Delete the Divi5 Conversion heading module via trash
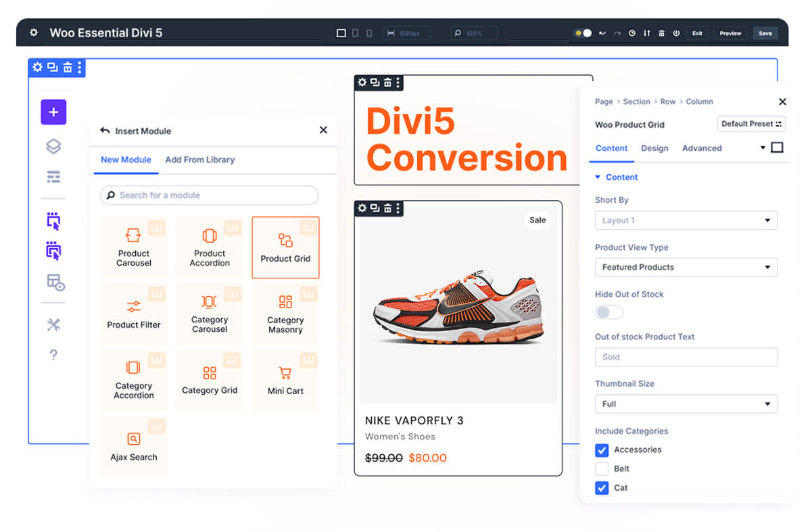Viewport: 812px width, 532px height. pos(387,82)
